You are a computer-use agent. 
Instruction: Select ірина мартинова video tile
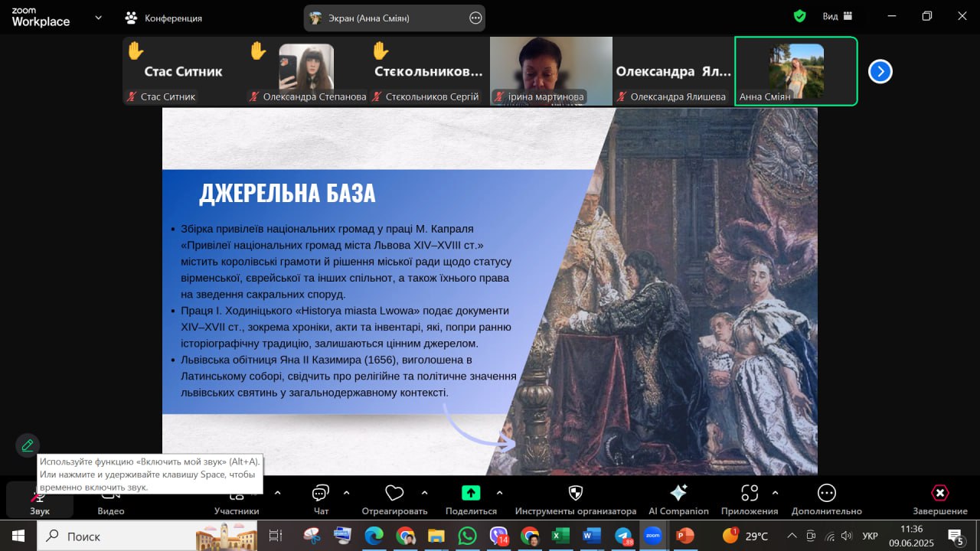(x=551, y=71)
